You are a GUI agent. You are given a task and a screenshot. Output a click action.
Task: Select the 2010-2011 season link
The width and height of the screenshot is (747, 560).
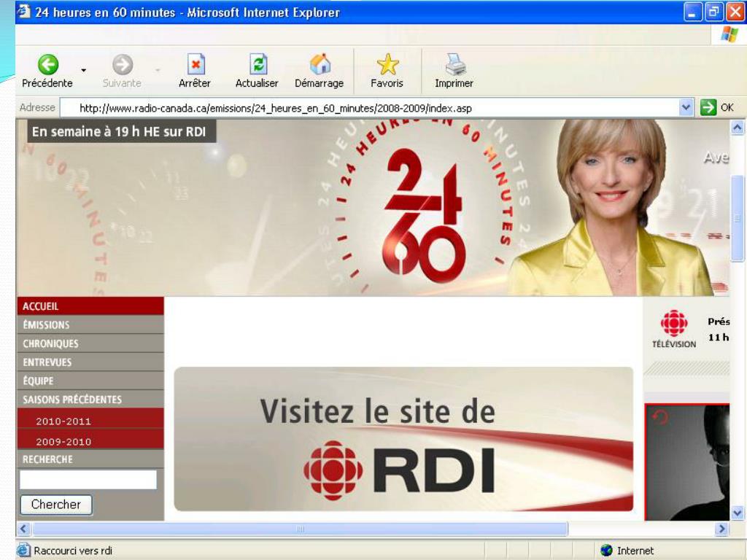coord(63,421)
